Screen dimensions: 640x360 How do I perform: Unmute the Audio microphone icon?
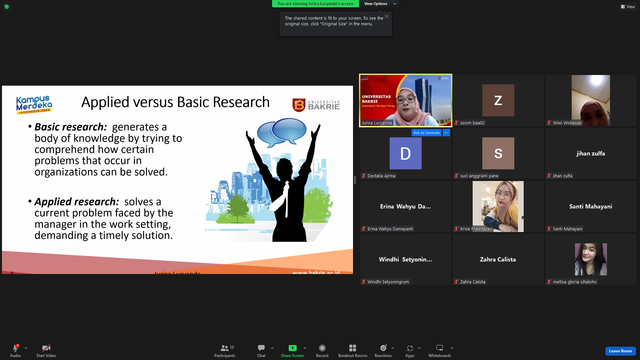pos(16,348)
